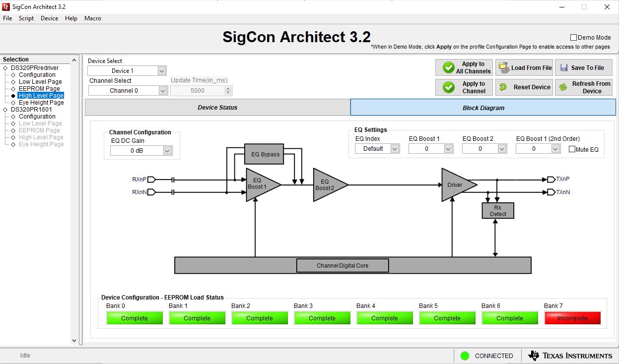Switch to the Device Status tab

(217, 108)
